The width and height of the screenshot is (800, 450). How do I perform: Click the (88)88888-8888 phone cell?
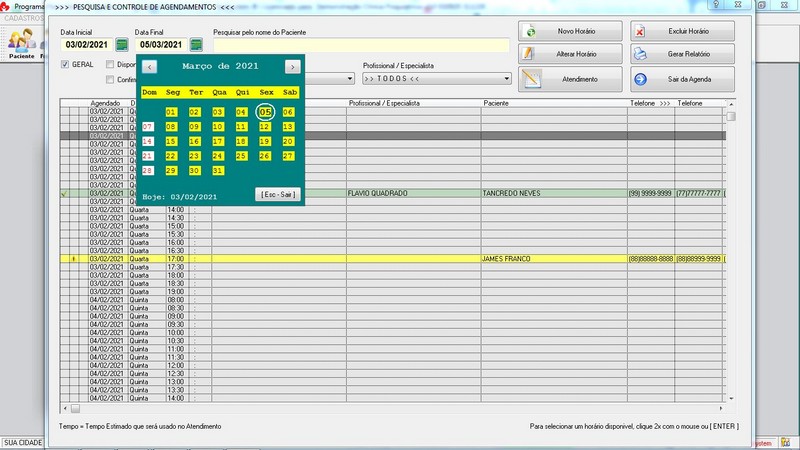coord(651,259)
